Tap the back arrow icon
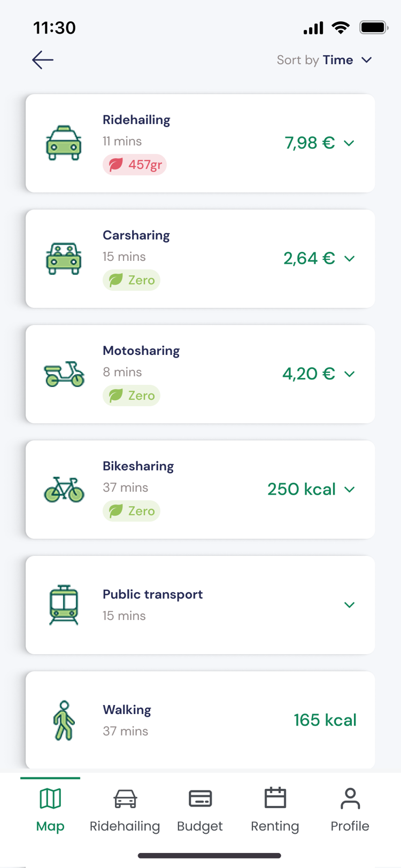This screenshot has height=868, width=401. click(43, 60)
